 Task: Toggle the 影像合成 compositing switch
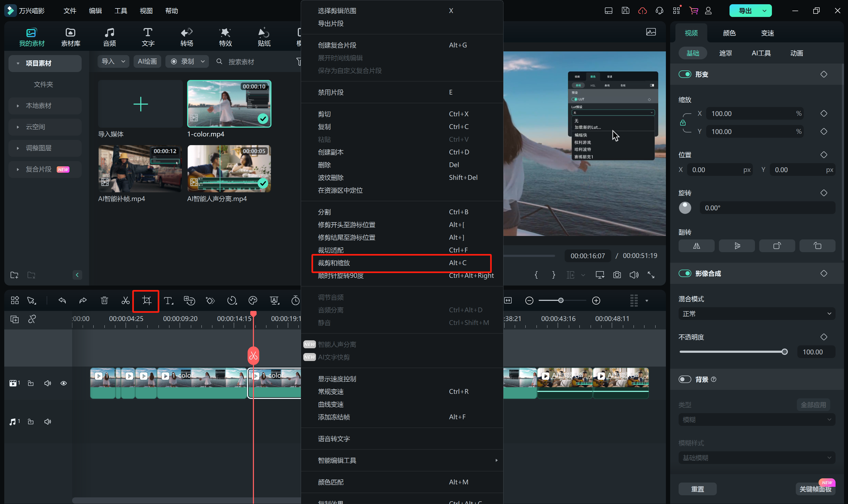coord(685,273)
